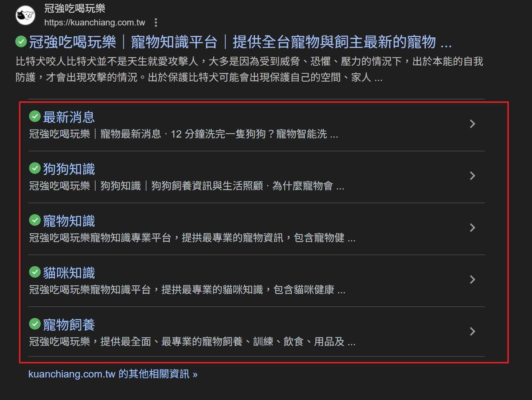Viewport: 532px width, 400px height.
Task: Click the green check icon next to the main title
Action: [x=21, y=42]
